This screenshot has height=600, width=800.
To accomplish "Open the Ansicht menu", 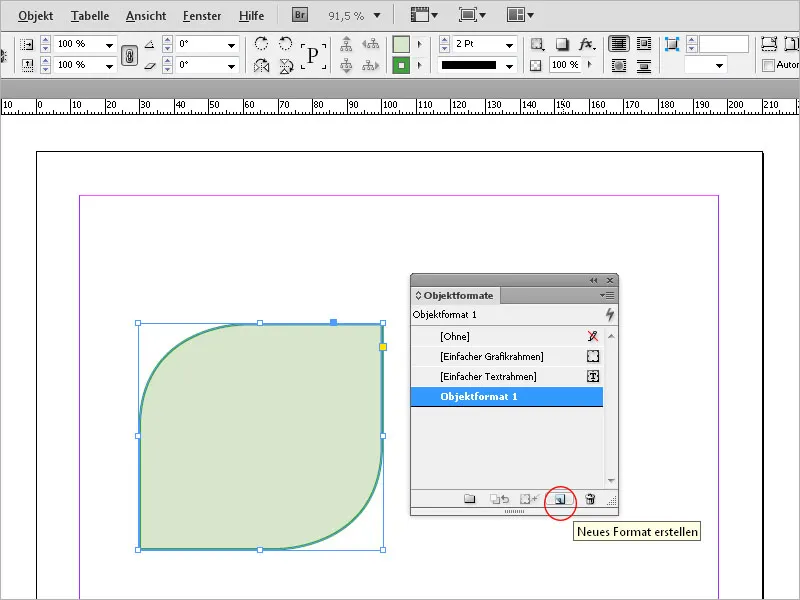I will point(146,16).
